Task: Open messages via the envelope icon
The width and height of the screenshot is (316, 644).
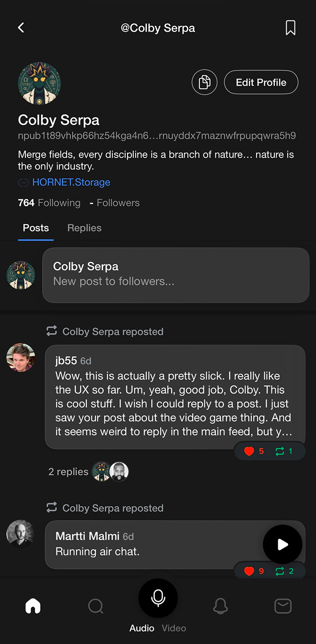Action: pyautogui.click(x=283, y=606)
